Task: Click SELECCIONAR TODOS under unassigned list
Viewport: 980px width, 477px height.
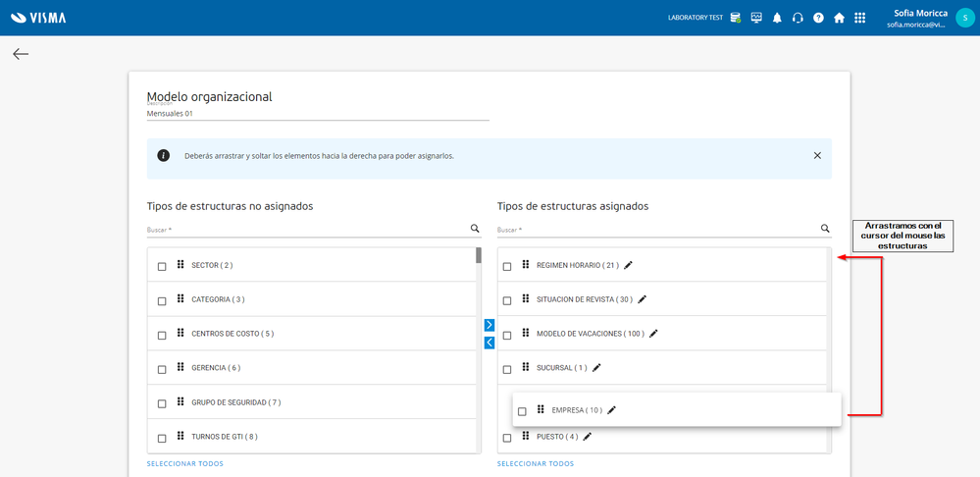Action: (184, 463)
